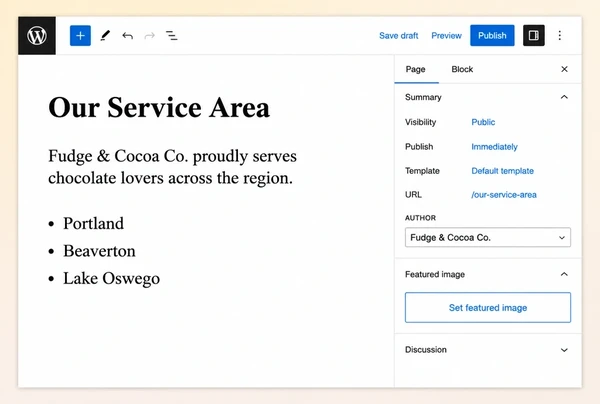Change Publish time from Immediately
Image resolution: width=600 pixels, height=404 pixels.
click(494, 147)
